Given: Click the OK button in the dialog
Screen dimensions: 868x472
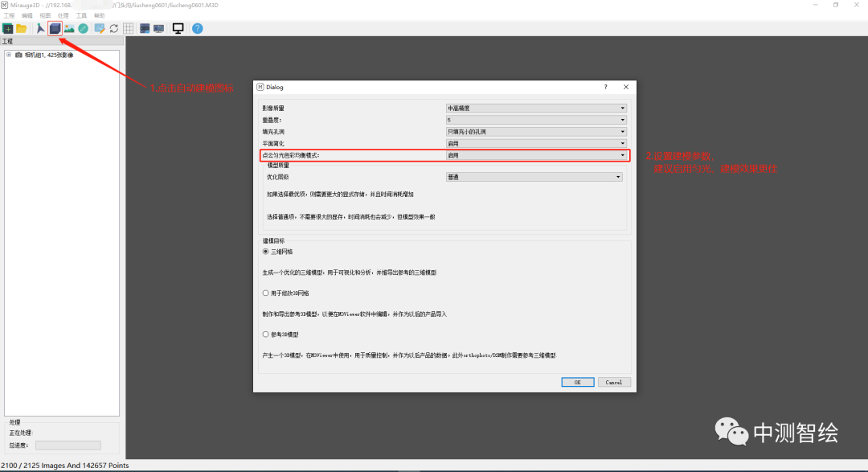Looking at the screenshot, I should pos(577,382).
